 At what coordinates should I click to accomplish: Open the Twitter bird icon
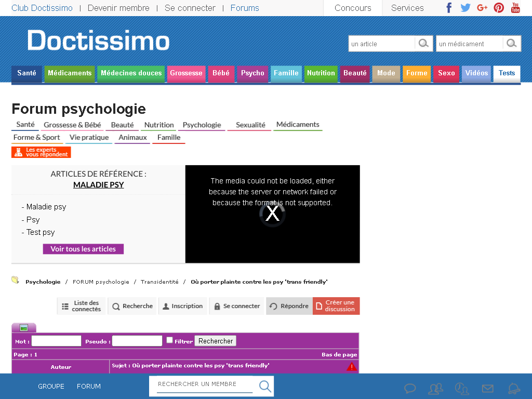(x=465, y=7)
